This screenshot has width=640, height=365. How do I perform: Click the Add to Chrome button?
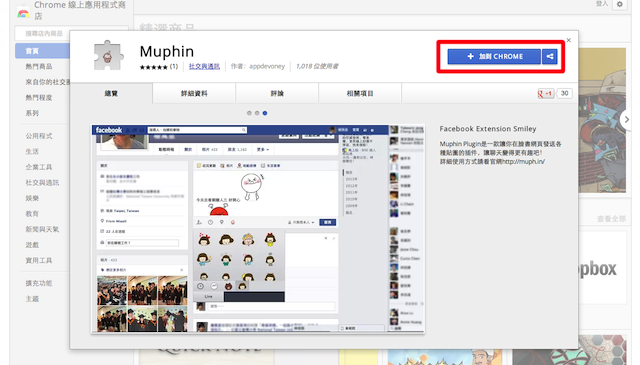pyautogui.click(x=494, y=56)
